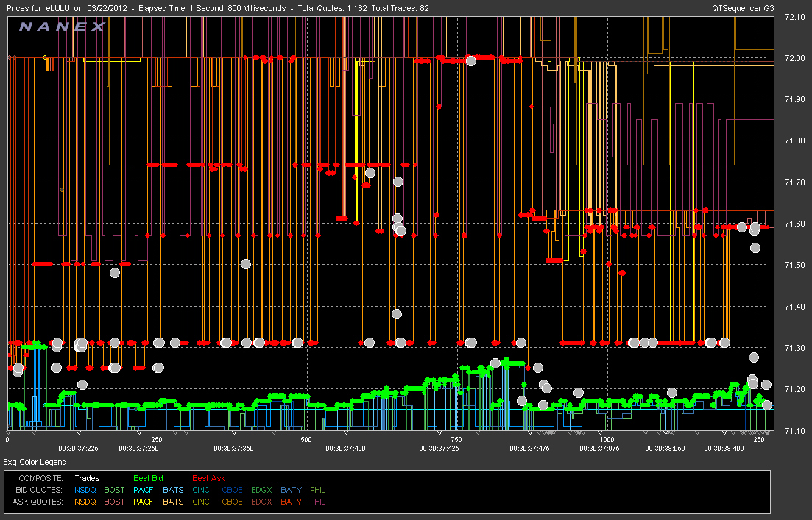Click the 09:30:38:400 timestamp
The width and height of the screenshot is (812, 520).
click(724, 449)
